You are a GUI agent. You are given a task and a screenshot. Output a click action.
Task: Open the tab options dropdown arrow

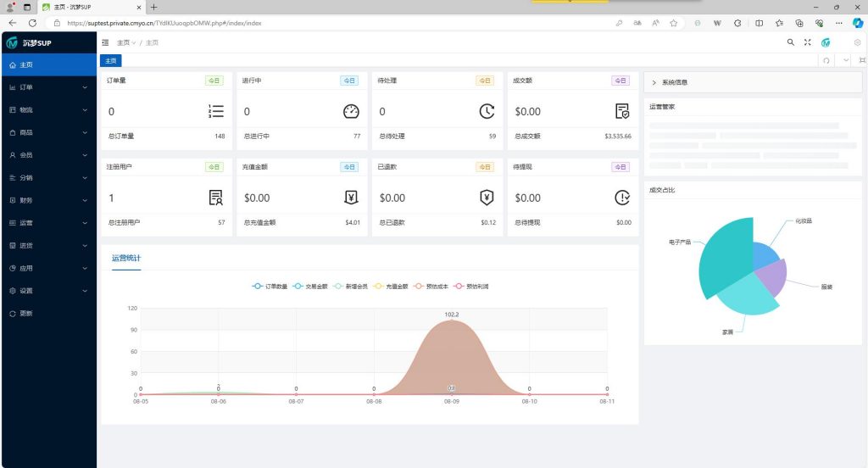[845, 60]
